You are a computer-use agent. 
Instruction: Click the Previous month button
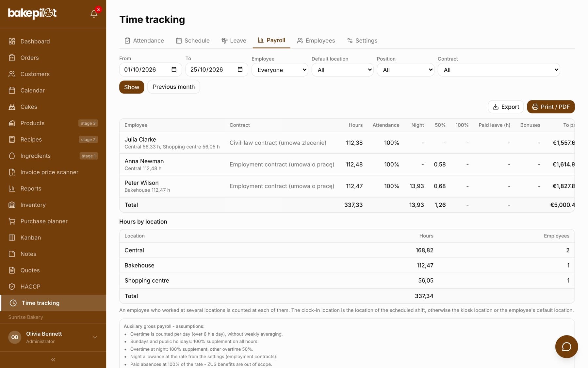coord(174,87)
